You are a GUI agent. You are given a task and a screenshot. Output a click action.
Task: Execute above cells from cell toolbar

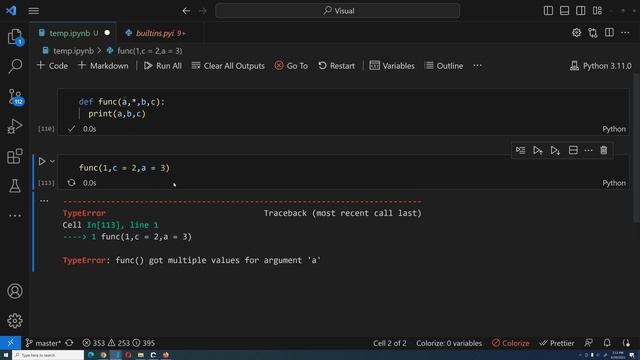pos(538,151)
